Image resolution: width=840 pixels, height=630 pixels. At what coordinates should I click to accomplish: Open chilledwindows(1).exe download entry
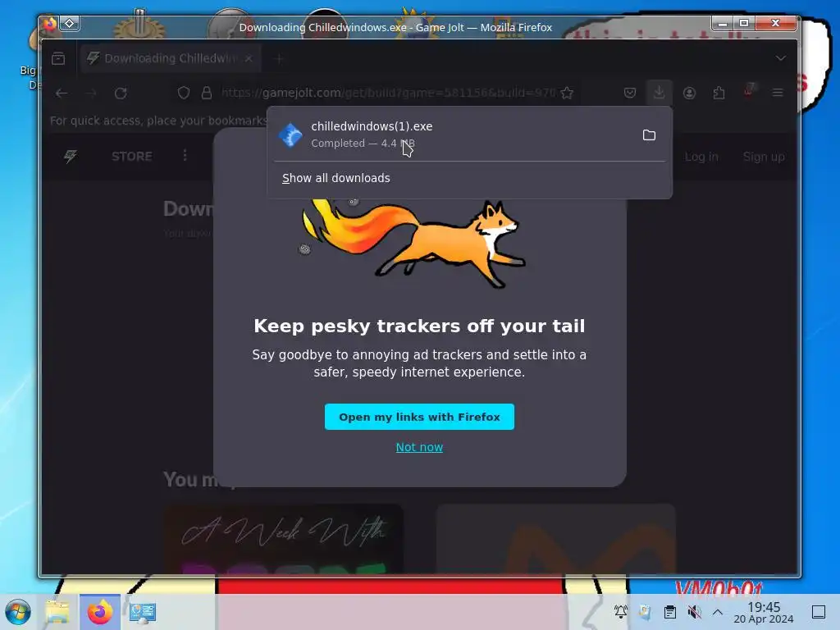[453, 135]
